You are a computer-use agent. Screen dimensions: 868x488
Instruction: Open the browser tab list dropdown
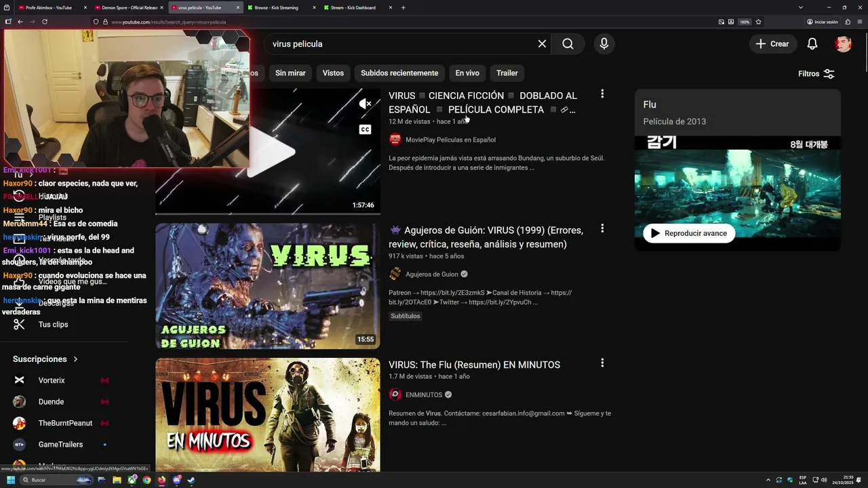point(801,7)
